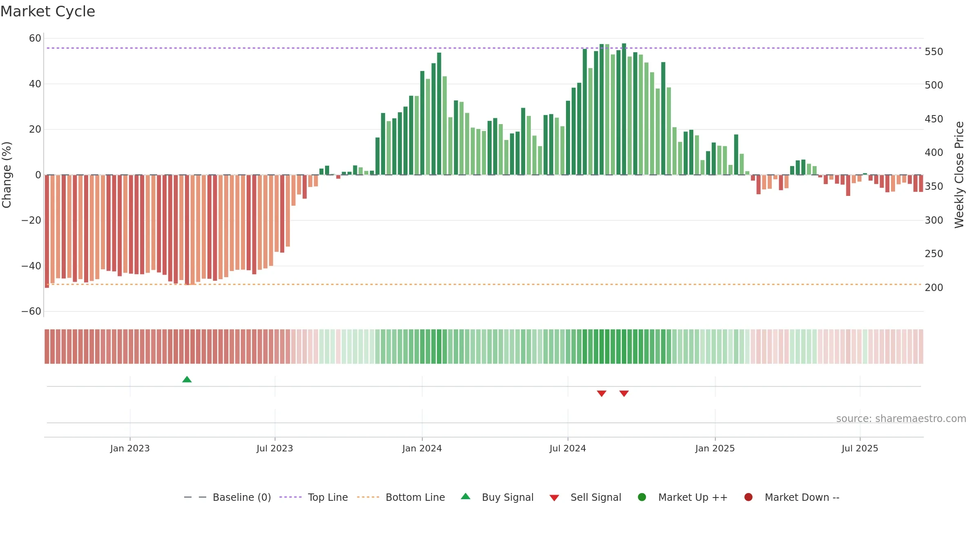The height and width of the screenshot is (551, 980).
Task: Click the Jul 2023 axis label
Action: [275, 448]
